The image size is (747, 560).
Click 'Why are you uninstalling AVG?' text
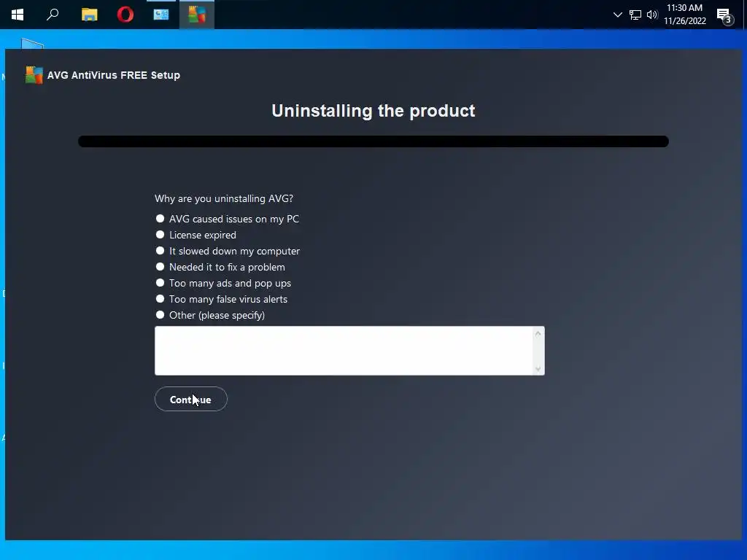click(x=224, y=198)
